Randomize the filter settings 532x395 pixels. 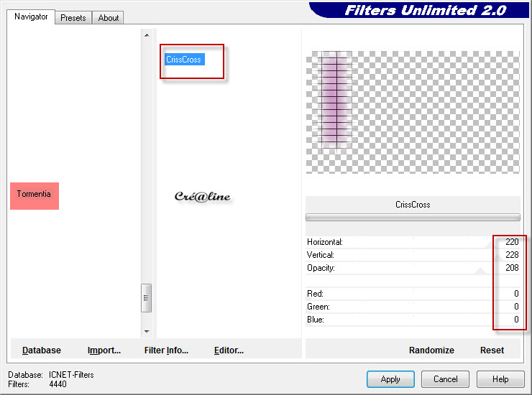click(431, 350)
